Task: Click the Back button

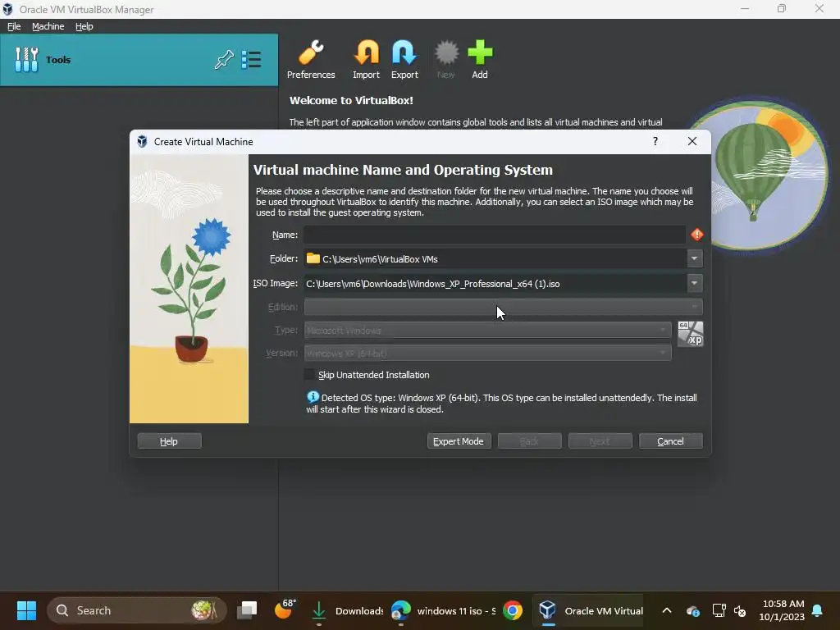Action: click(x=529, y=441)
